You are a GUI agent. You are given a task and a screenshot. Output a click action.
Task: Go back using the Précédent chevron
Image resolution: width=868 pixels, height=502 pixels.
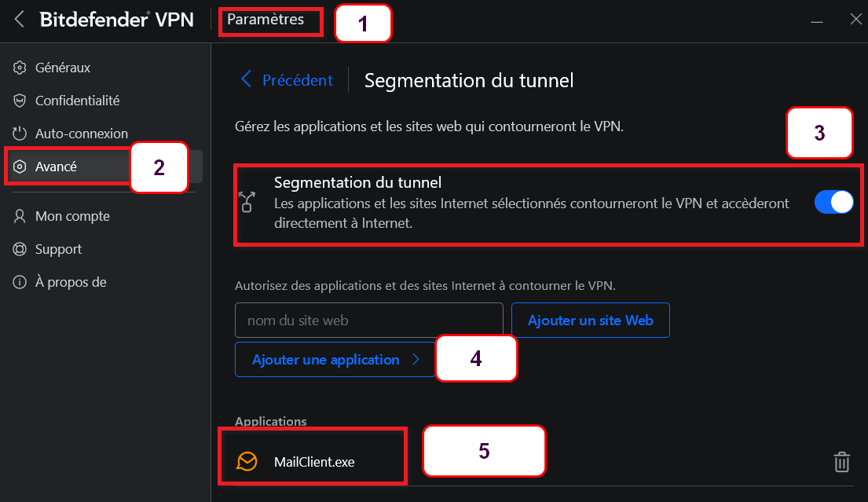[247, 79]
